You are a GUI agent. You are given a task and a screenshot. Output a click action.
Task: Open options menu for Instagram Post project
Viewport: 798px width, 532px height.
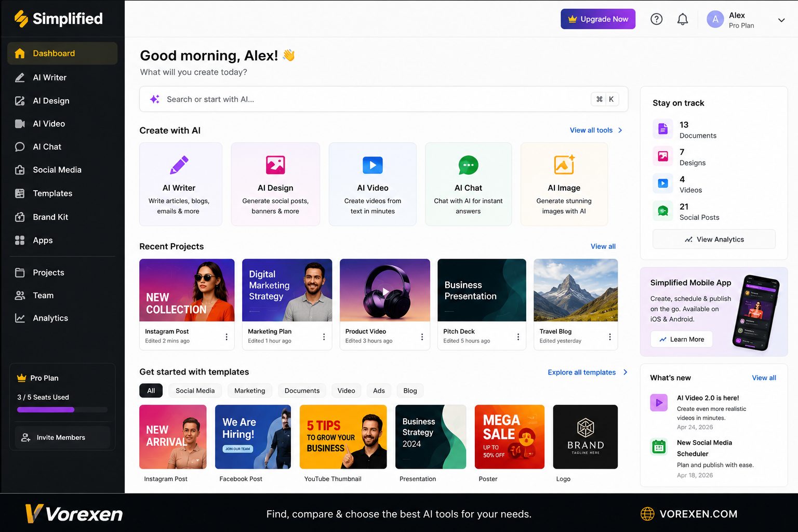227,337
